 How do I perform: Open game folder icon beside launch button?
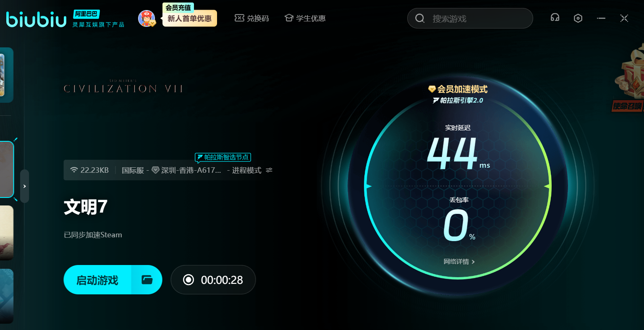click(x=147, y=280)
